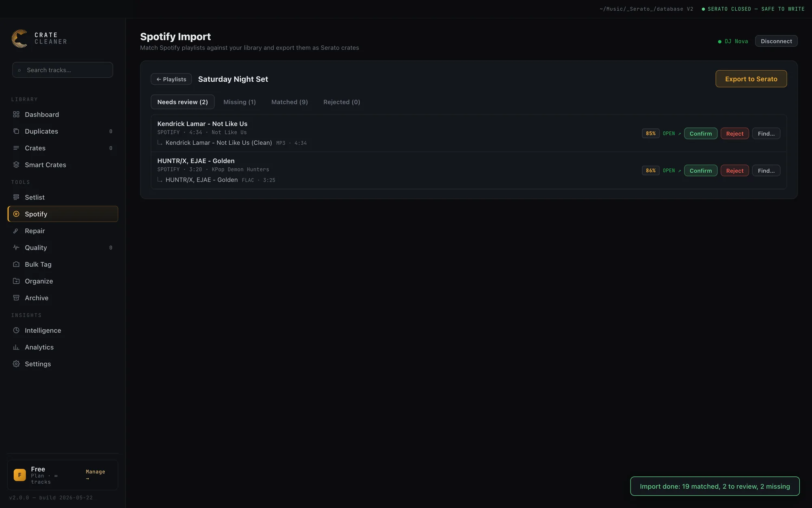The image size is (812, 508).
Task: Click Serato Closed – Safe to Write status
Action: pyautogui.click(x=753, y=9)
